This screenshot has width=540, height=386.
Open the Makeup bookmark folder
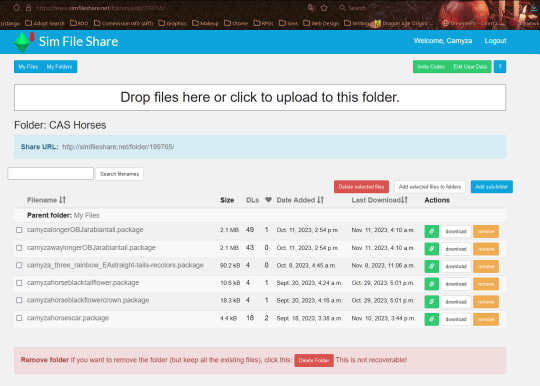pos(206,23)
